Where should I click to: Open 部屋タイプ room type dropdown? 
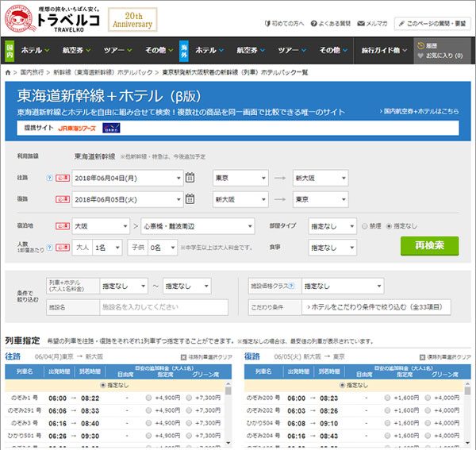[x=332, y=226]
